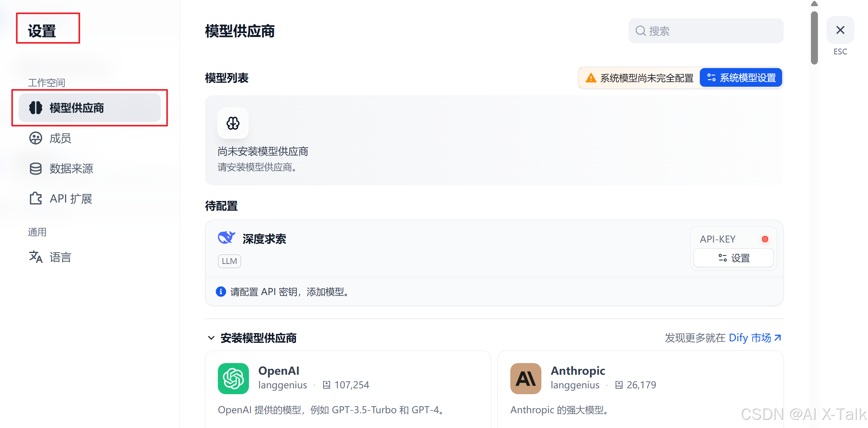Viewport: 868px width, 428px height.
Task: Close settings with the X button
Action: [x=840, y=30]
